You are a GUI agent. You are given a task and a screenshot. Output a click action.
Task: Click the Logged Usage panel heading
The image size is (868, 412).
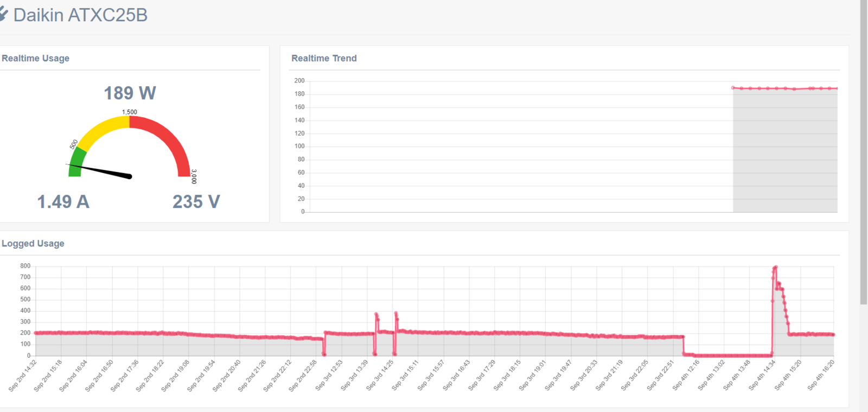coord(33,244)
